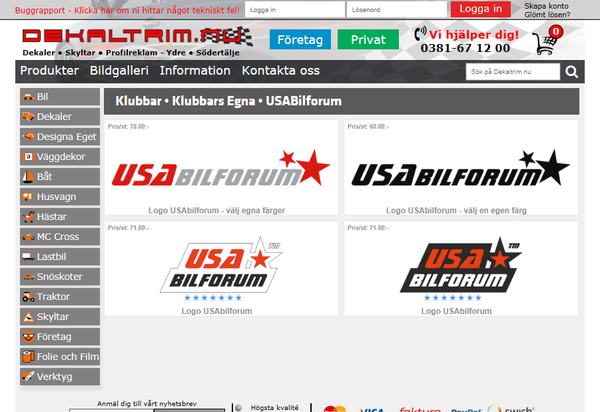The width and height of the screenshot is (600, 412).
Task: Focus the Lösenord password field
Action: (x=396, y=10)
